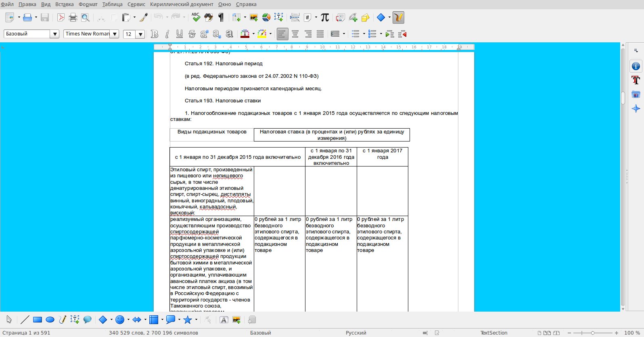Open the font size 12 dropdown
Image resolution: width=644 pixels, height=337 pixels.
pyautogui.click(x=140, y=34)
